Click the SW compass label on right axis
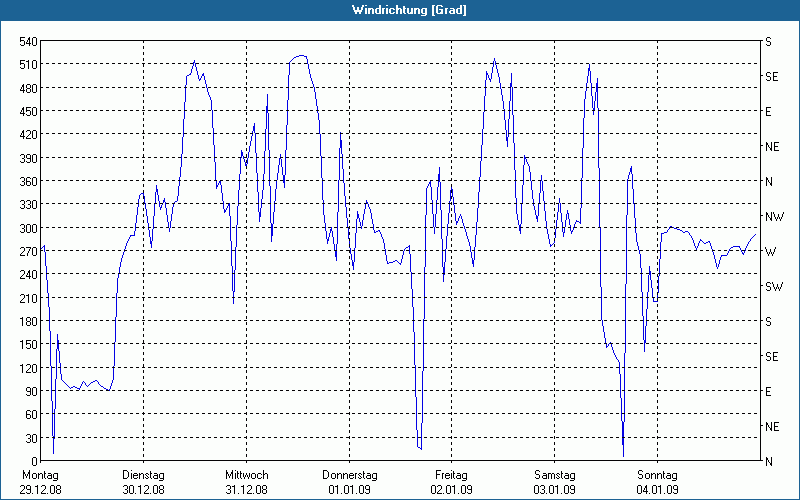The width and height of the screenshot is (800, 500). (x=774, y=287)
